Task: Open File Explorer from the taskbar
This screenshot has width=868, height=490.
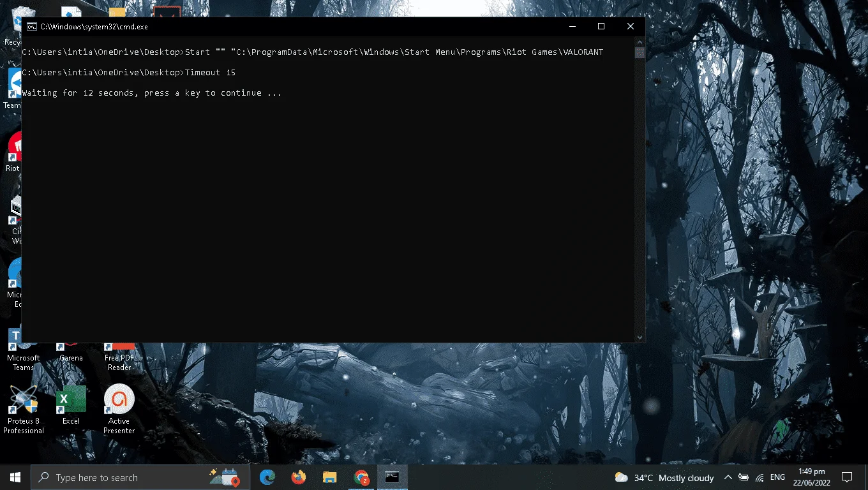Action: [329, 477]
